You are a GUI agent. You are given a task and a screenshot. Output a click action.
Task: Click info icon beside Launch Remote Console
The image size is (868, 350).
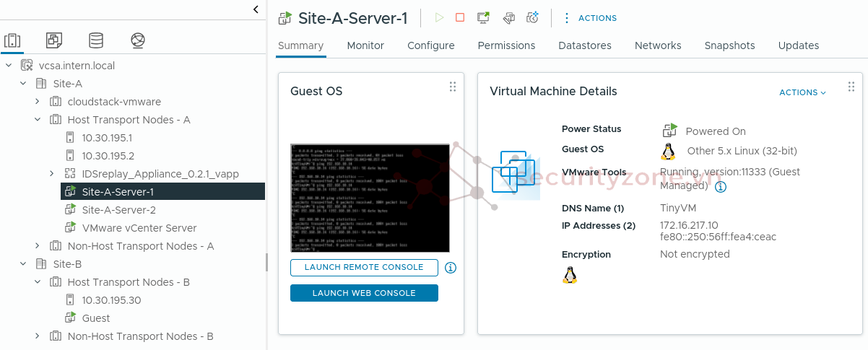pos(451,268)
